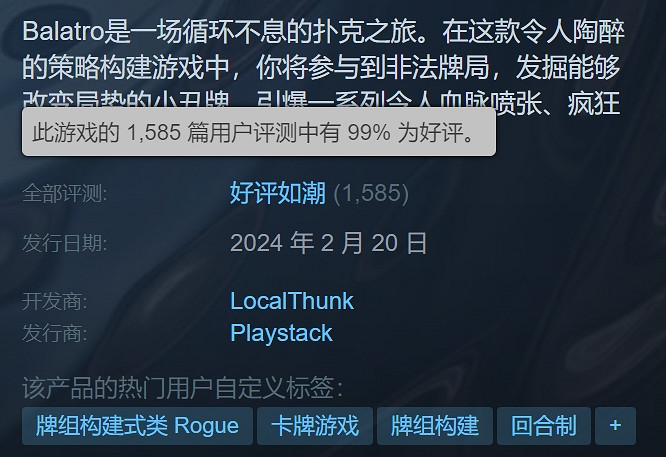666x457 pixels.
Task: Select the 回合制 tag
Action: pos(544,426)
